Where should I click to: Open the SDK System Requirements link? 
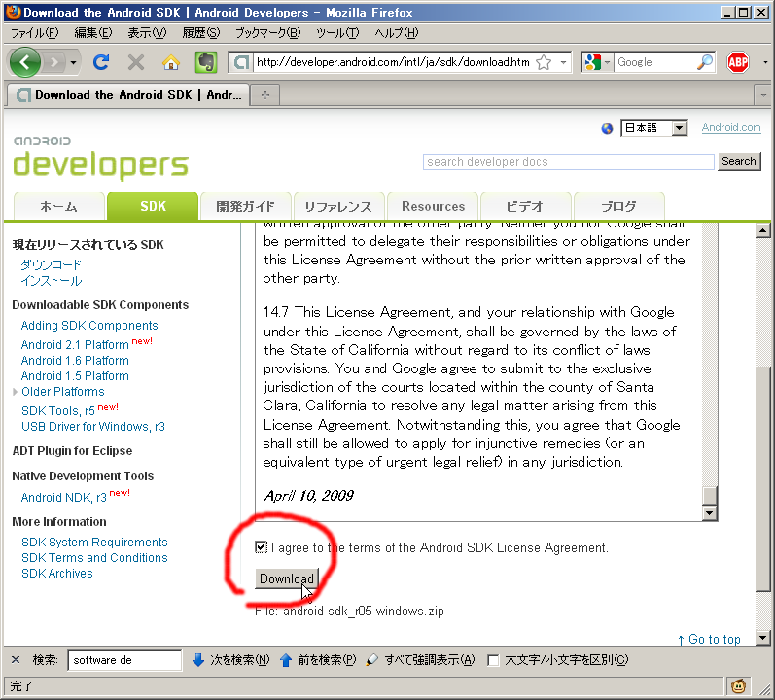tap(94, 542)
